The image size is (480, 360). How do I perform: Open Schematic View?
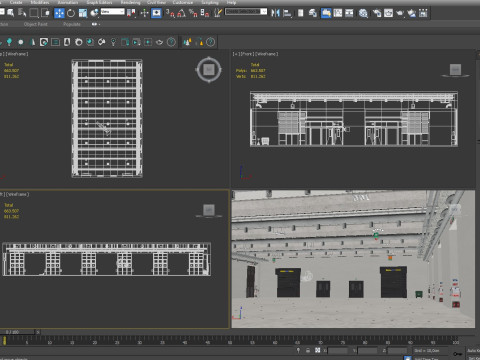[x=349, y=13]
